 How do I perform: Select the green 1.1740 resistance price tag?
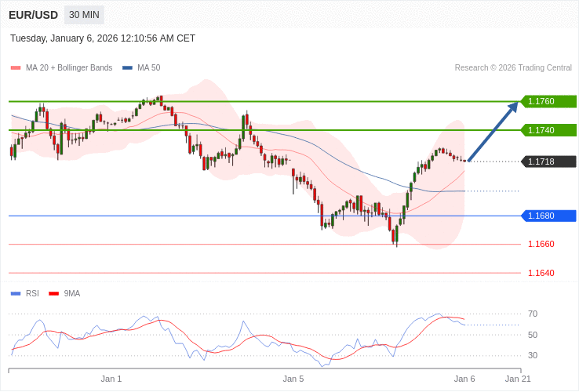coord(548,130)
